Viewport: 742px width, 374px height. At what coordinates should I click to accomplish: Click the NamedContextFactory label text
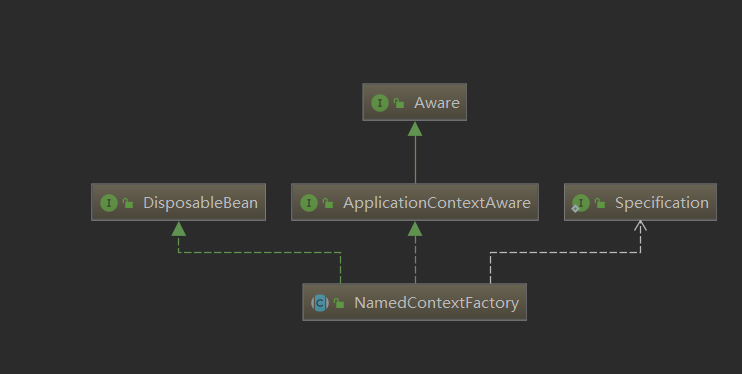(436, 303)
